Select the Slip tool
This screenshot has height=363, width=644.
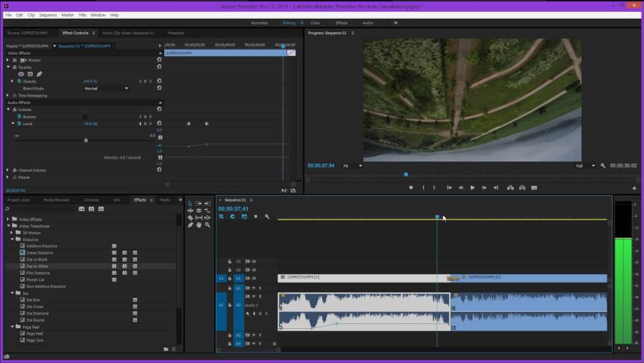click(x=199, y=217)
